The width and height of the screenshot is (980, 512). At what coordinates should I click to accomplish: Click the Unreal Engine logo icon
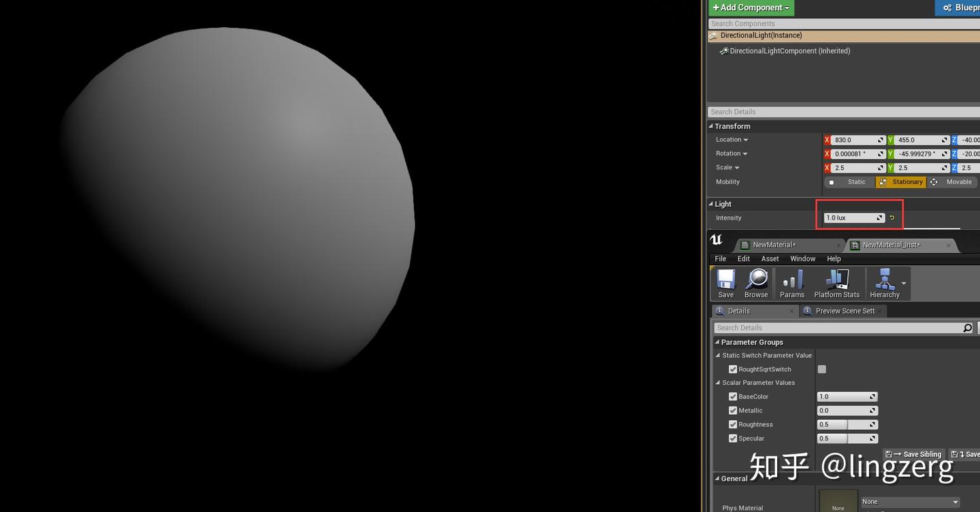[717, 240]
